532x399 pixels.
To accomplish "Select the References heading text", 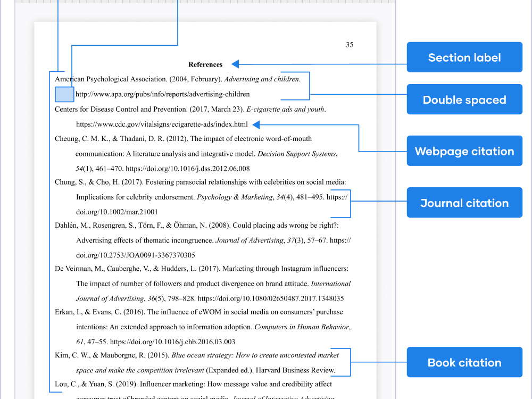I will point(205,64).
